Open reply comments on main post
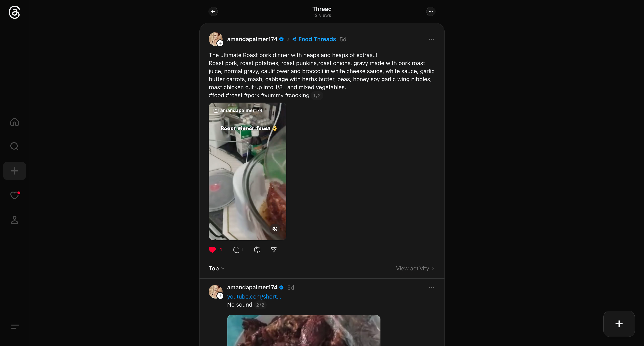The height and width of the screenshot is (346, 644). (237, 250)
